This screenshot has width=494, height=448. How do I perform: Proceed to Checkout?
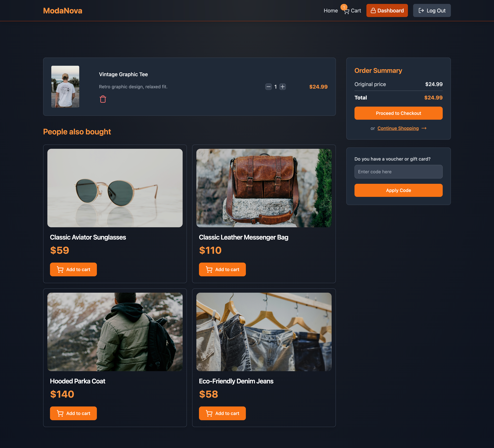coord(398,113)
